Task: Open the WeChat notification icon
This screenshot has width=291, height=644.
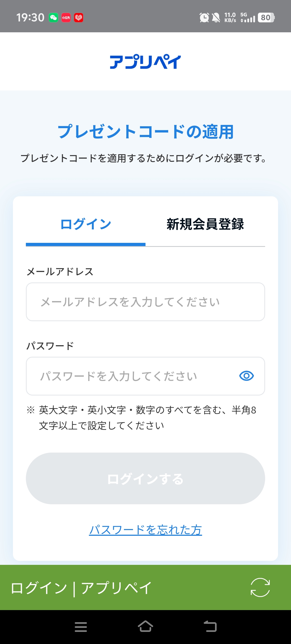Action: click(53, 18)
